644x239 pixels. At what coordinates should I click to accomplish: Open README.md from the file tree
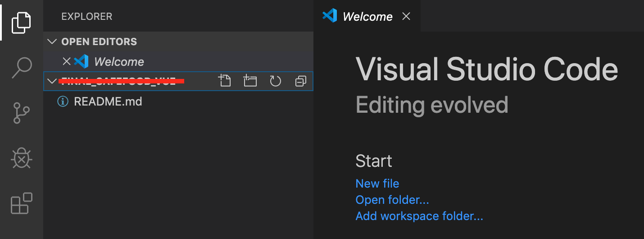coord(178,101)
